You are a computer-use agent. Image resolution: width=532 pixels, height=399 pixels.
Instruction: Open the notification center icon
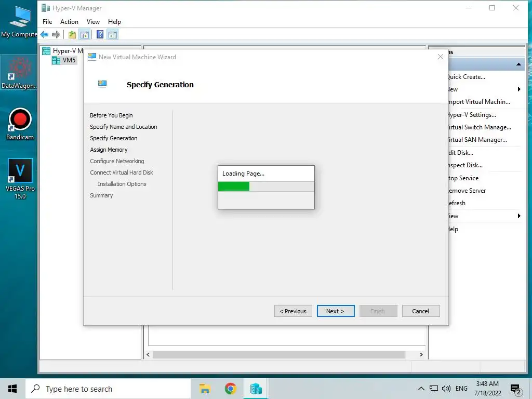516,389
